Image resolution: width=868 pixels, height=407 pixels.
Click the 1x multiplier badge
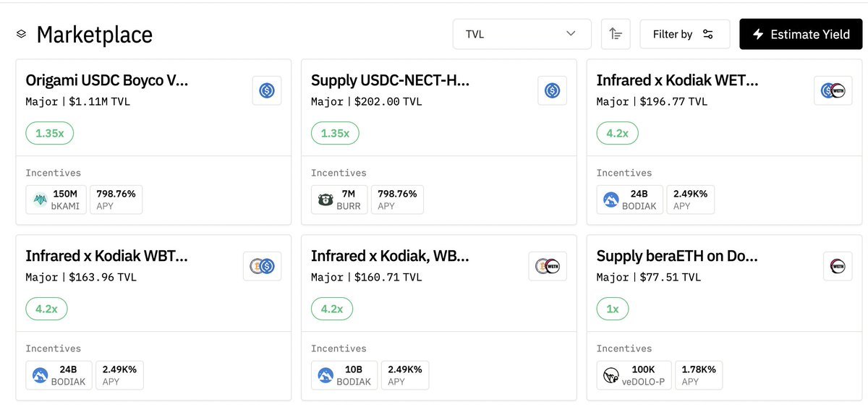pos(612,309)
